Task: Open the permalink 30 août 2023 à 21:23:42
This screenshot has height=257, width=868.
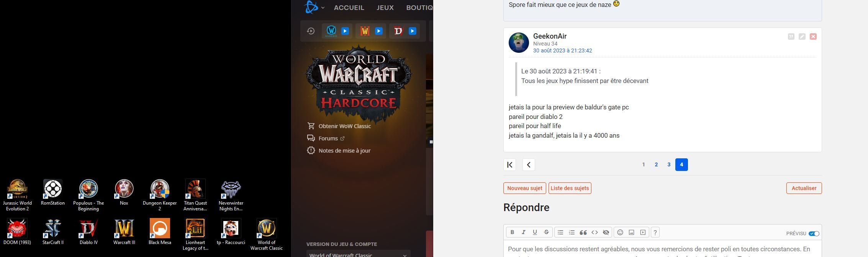Action: click(562, 50)
